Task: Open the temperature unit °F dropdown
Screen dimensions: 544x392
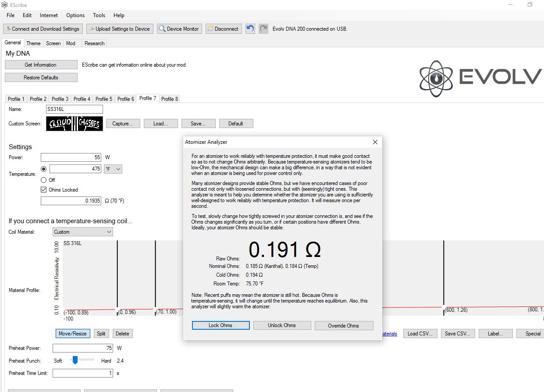Action: pos(113,169)
